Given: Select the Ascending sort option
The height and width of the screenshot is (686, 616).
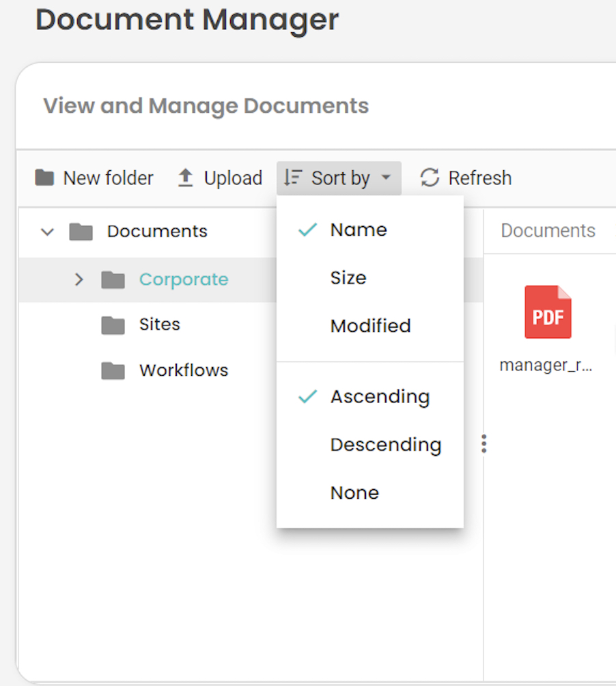Looking at the screenshot, I should point(380,397).
